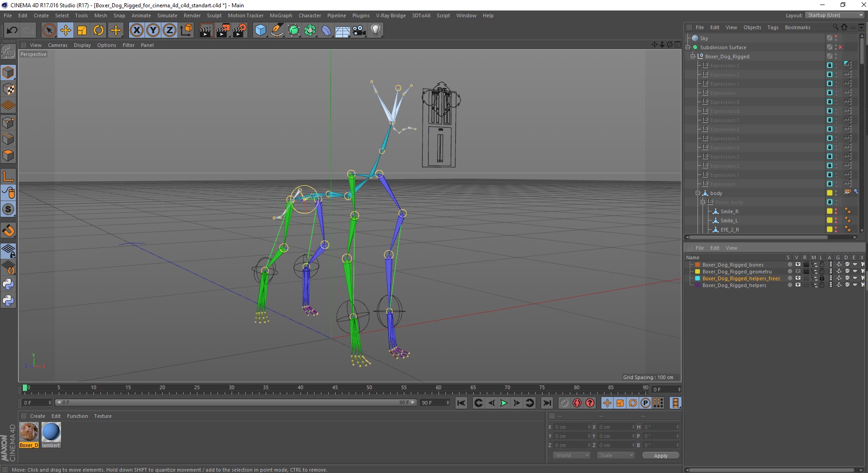The image size is (868, 473).
Task: Toggle record active objects keyframe button
Action: click(564, 403)
